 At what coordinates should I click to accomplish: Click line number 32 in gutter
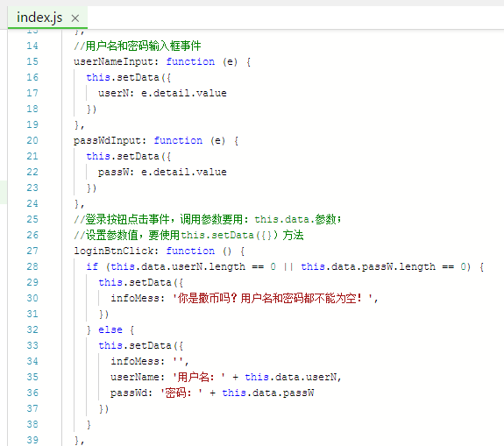(32, 329)
